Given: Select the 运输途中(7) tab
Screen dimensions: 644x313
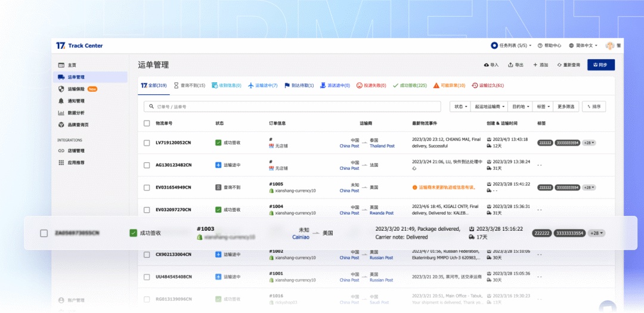Looking at the screenshot, I should pyautogui.click(x=263, y=85).
